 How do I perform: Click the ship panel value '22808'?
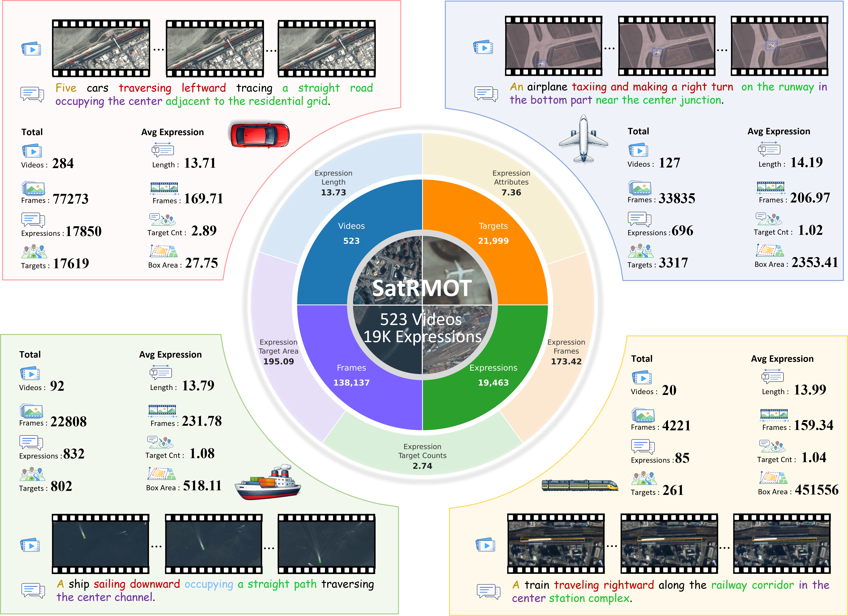pos(68,421)
